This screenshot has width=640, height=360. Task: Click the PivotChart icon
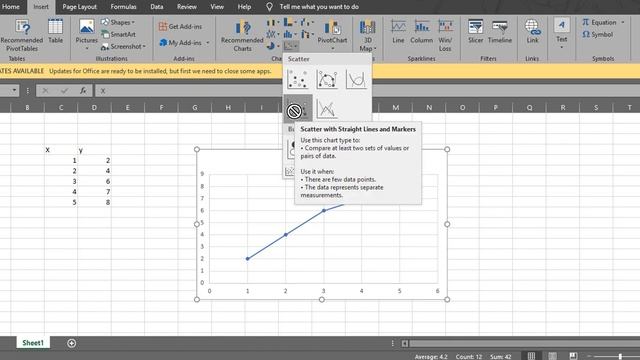click(x=332, y=28)
